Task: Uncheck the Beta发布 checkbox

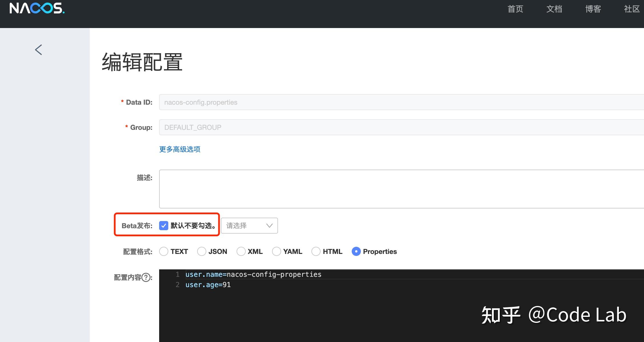Action: point(163,226)
